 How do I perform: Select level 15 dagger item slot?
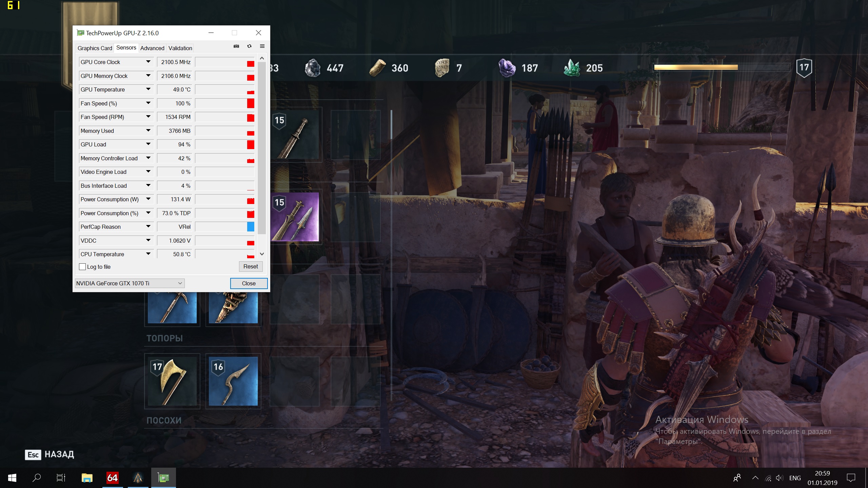click(295, 135)
